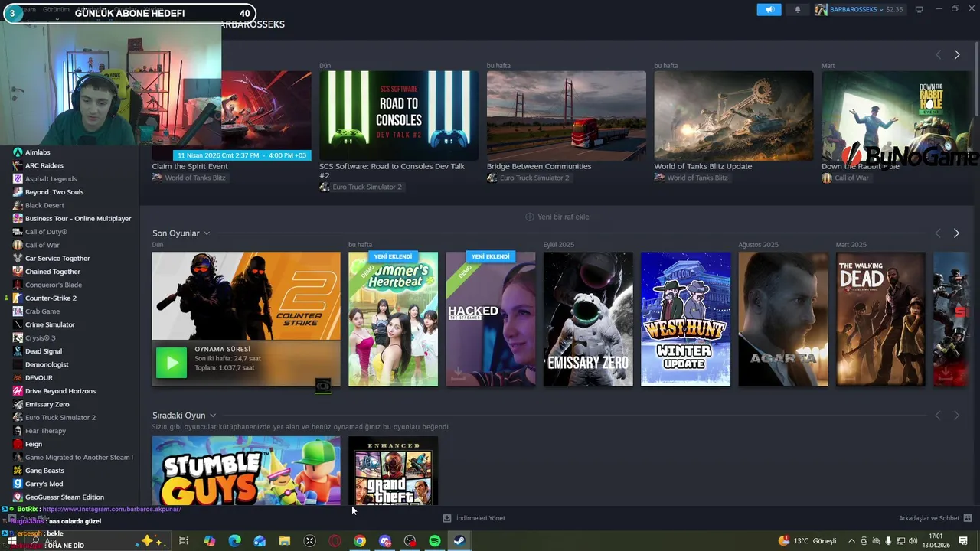The height and width of the screenshot is (551, 980).
Task: Click the downloads icon beside İndirmeleri Yönet
Action: pos(447,518)
